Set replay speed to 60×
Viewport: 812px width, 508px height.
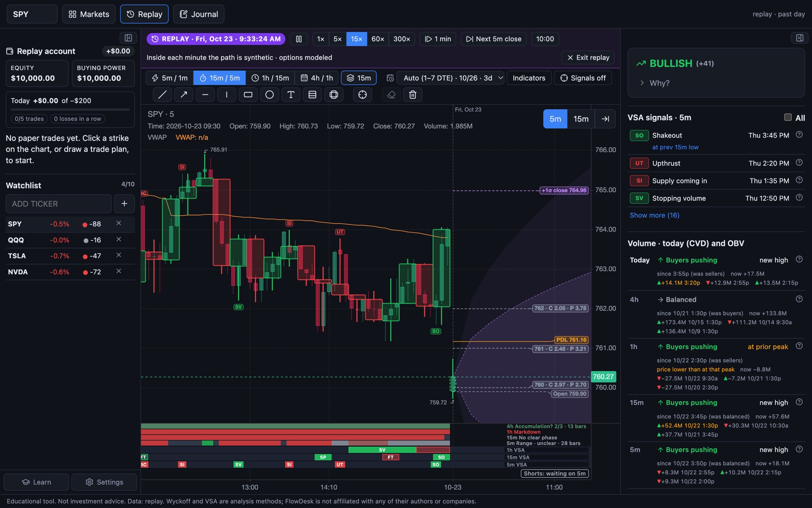click(378, 39)
